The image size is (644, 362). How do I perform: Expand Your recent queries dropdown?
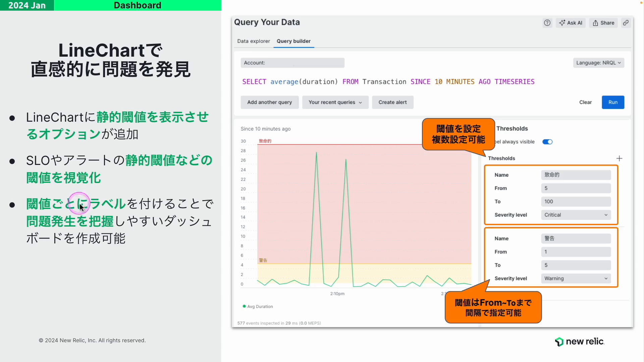point(335,102)
